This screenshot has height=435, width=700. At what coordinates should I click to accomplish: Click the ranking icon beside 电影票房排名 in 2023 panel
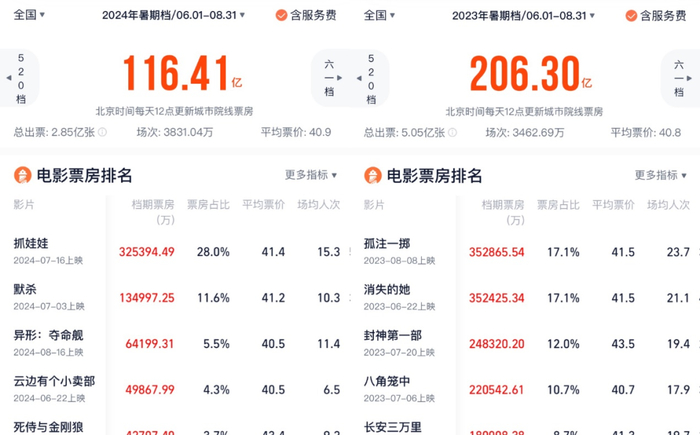(x=373, y=176)
